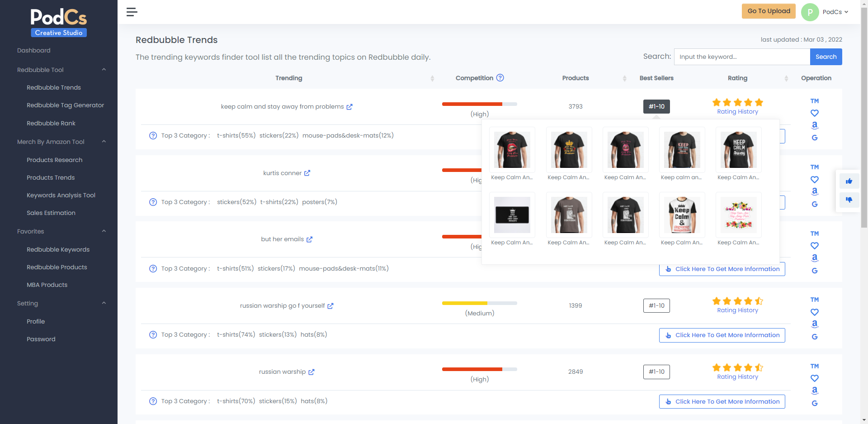Open Sales Estimation sidebar item

pos(51,213)
